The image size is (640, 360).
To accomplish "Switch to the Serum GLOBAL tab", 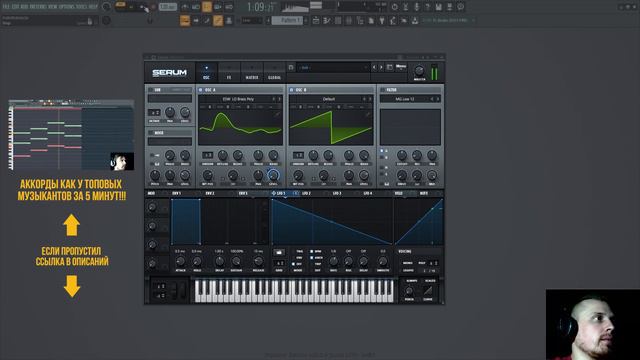I will coord(274,72).
